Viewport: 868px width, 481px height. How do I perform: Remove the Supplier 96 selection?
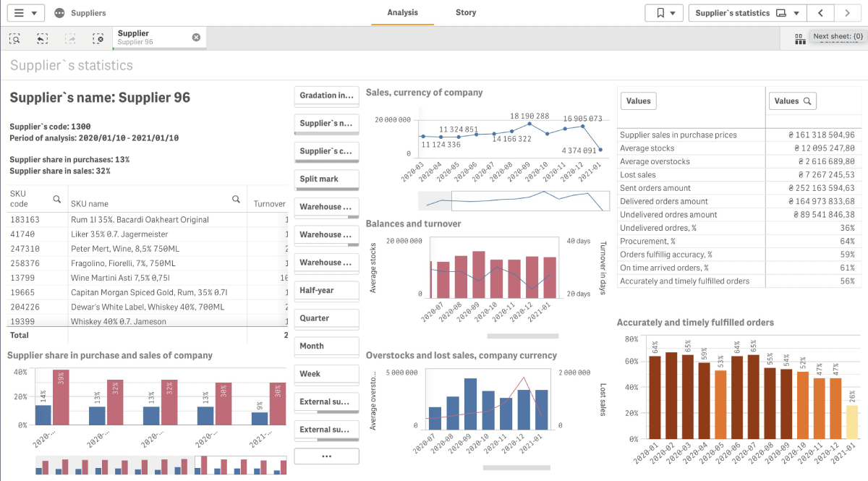(x=196, y=37)
